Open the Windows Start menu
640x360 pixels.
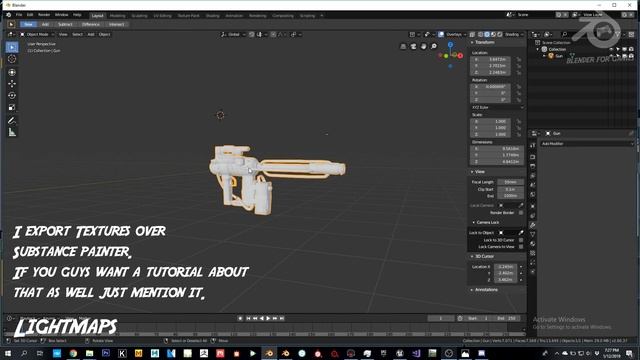tap(7, 353)
